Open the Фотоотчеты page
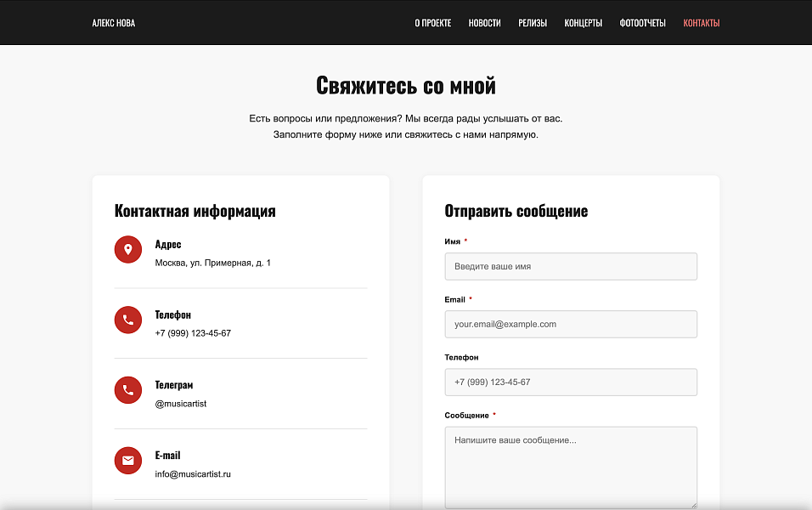Viewport: 812px width, 510px height. 642,23
